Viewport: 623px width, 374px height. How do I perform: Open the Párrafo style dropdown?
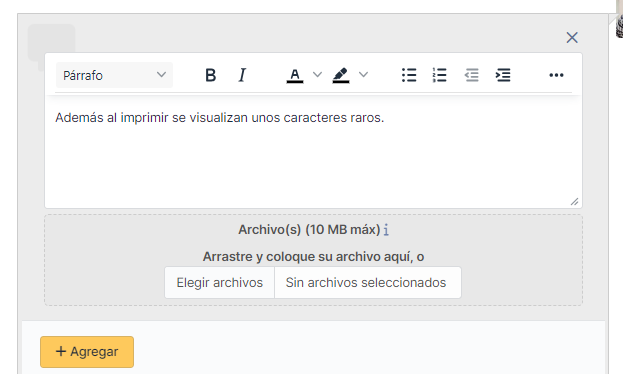point(114,75)
